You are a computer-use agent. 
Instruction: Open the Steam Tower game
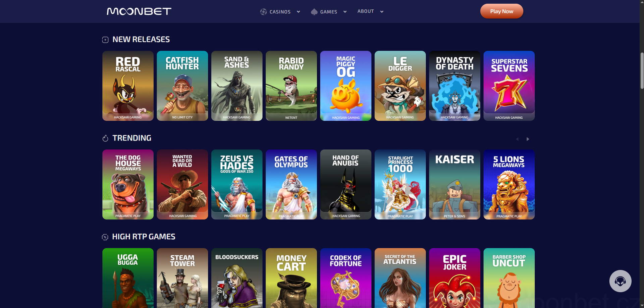point(182,278)
